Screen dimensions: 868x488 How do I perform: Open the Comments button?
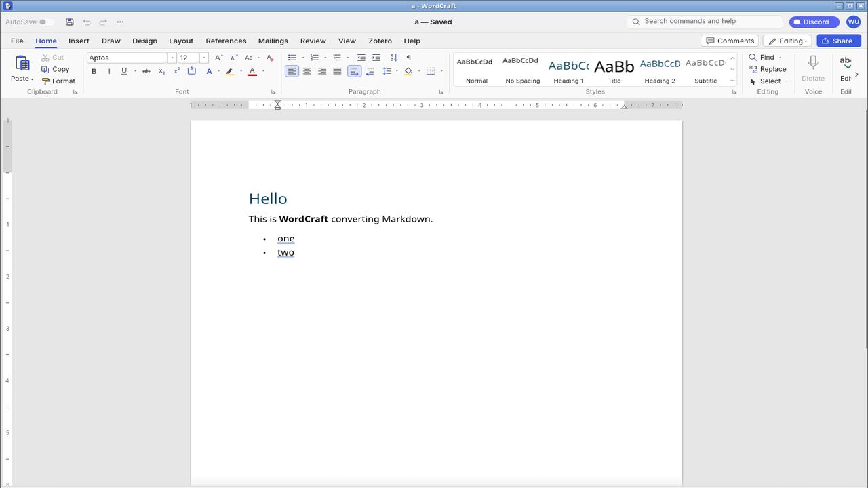click(730, 41)
